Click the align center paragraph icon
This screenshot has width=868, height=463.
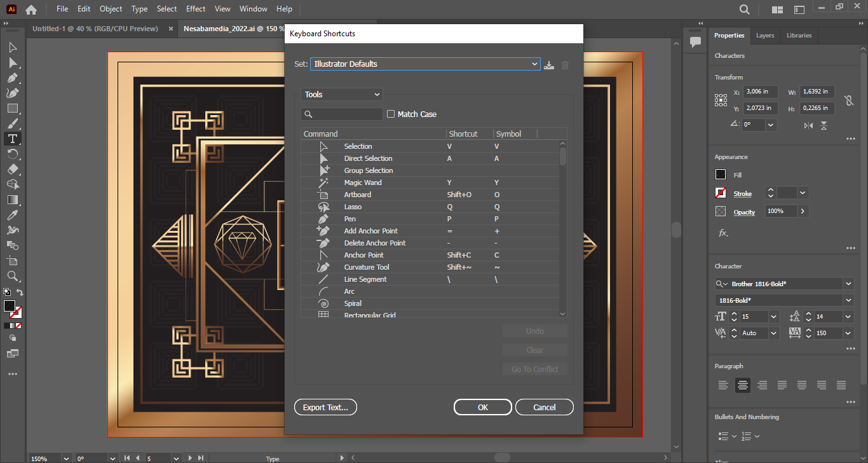click(x=743, y=385)
